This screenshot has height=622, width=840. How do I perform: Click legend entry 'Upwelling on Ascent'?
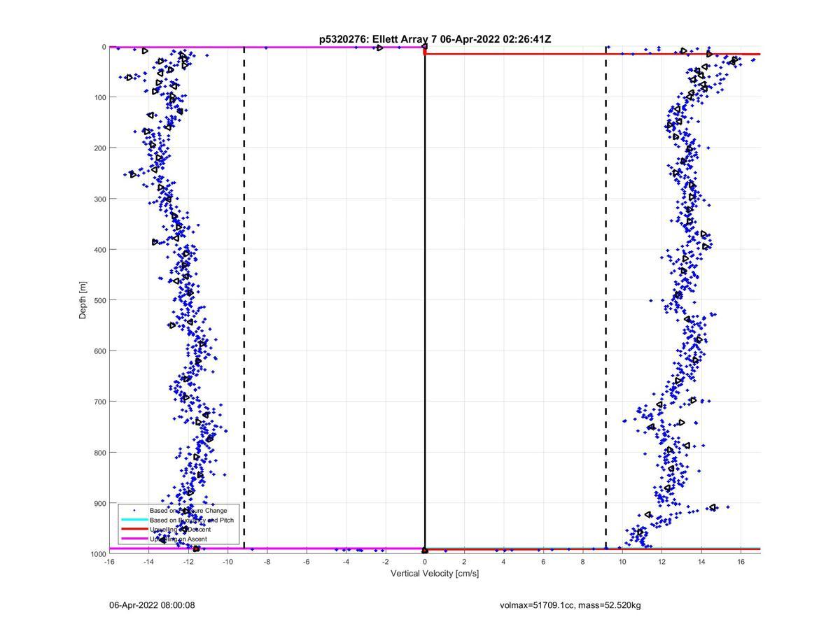(x=178, y=539)
